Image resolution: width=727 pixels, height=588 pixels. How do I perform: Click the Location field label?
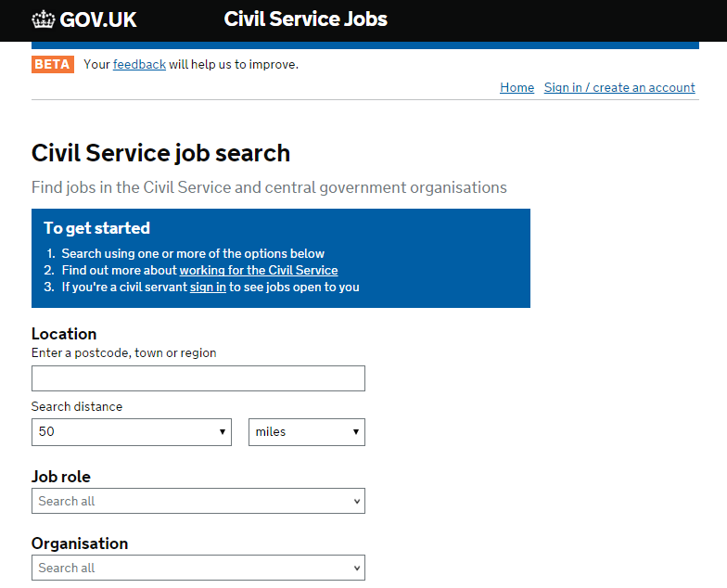click(64, 334)
